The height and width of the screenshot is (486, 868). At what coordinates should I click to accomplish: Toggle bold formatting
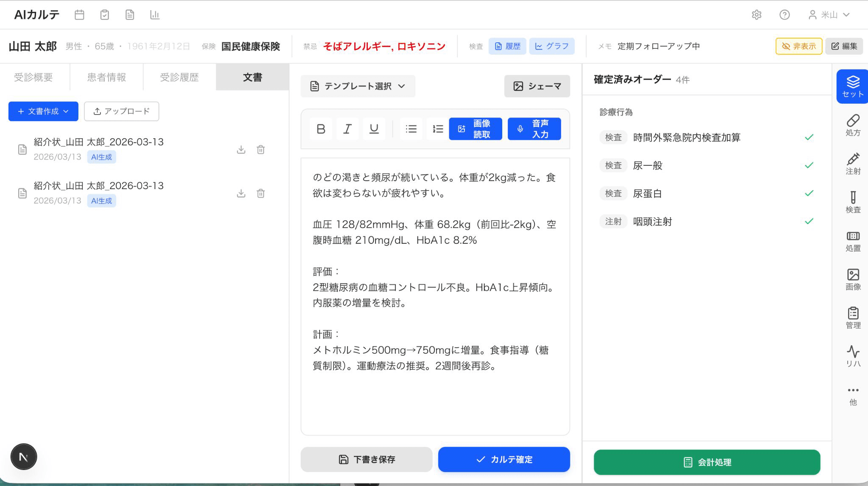coord(321,129)
